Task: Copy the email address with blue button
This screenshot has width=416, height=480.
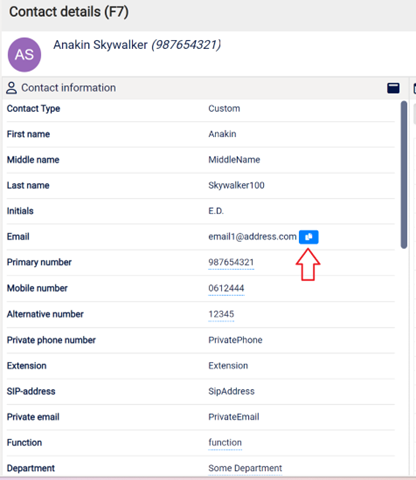Action: (308, 237)
